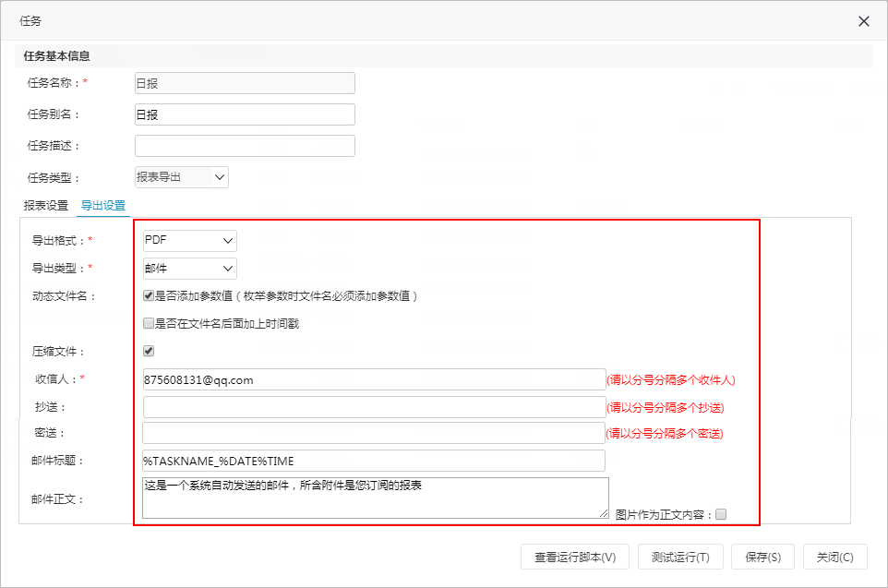Open the 任务类型 dropdown showing 报表导出

[x=181, y=177]
